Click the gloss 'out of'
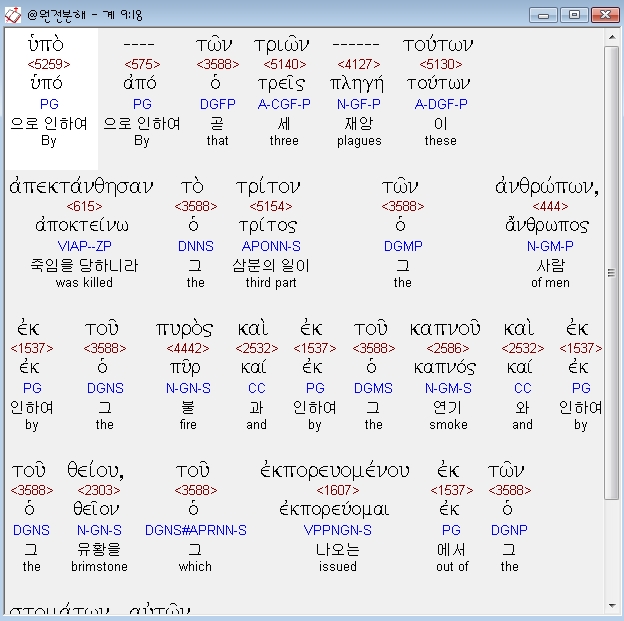 [x=452, y=567]
